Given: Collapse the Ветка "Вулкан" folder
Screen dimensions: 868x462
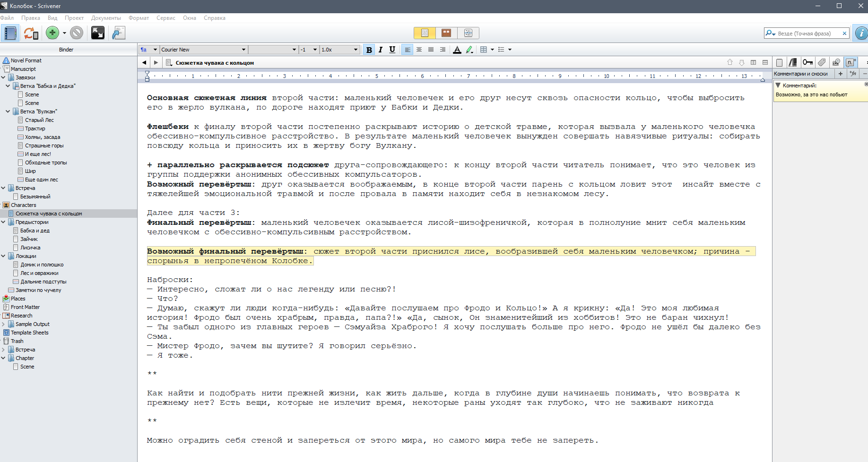Looking at the screenshot, I should pos(8,111).
